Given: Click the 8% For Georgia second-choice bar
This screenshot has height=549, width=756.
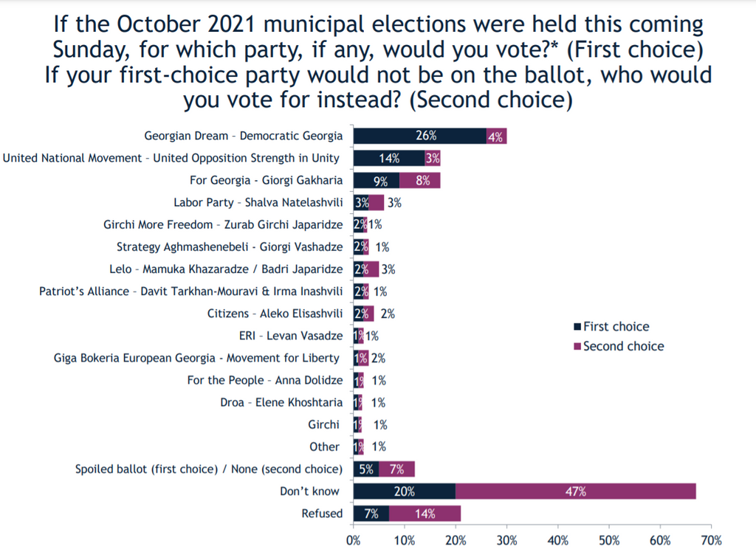Looking at the screenshot, I should click(x=420, y=180).
